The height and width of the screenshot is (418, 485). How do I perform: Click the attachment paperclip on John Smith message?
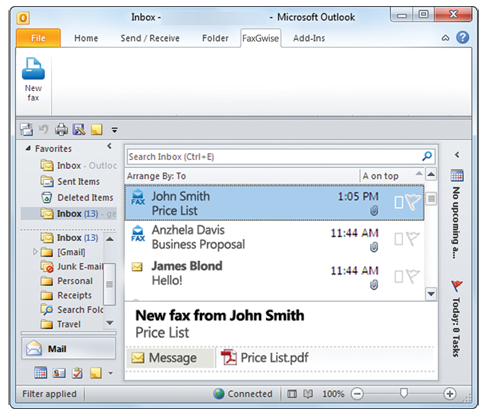[x=374, y=211]
